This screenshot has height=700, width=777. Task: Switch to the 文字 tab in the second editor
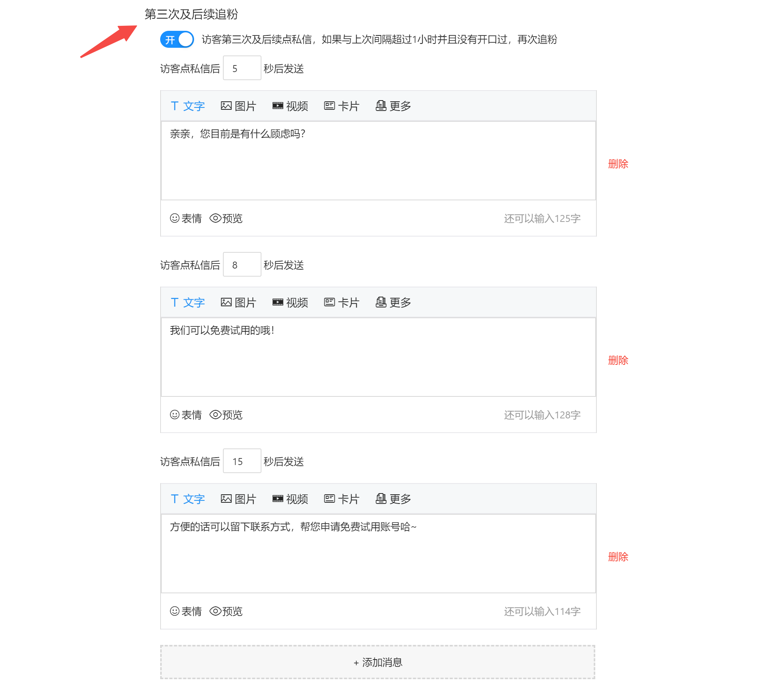tap(188, 302)
